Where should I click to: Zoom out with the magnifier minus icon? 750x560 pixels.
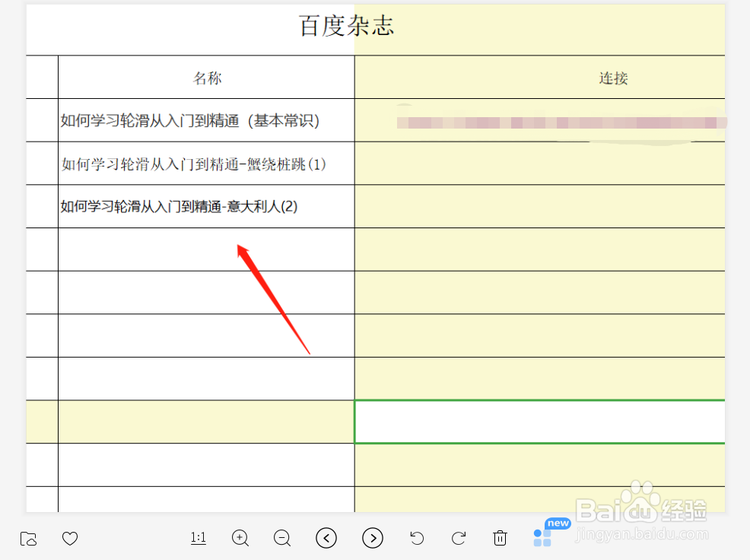(x=282, y=538)
